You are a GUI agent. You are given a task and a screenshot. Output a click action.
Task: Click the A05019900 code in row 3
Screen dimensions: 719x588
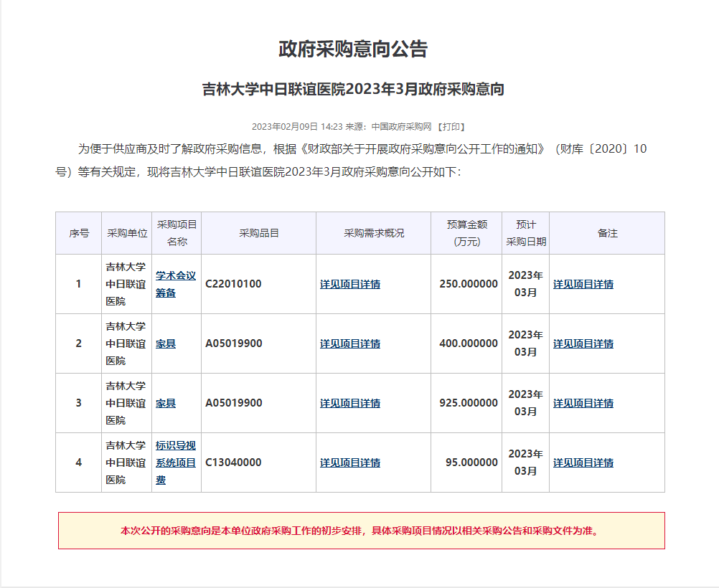click(x=234, y=403)
